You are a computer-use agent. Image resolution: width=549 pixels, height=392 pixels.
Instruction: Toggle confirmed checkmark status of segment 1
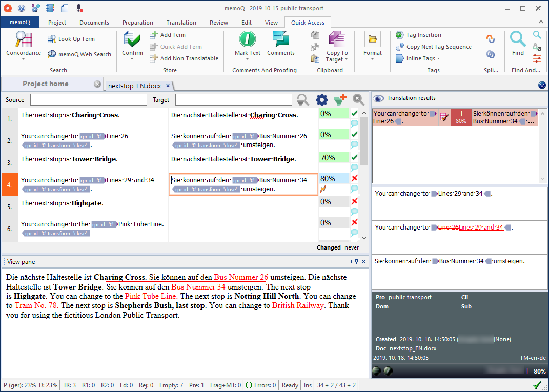click(354, 113)
